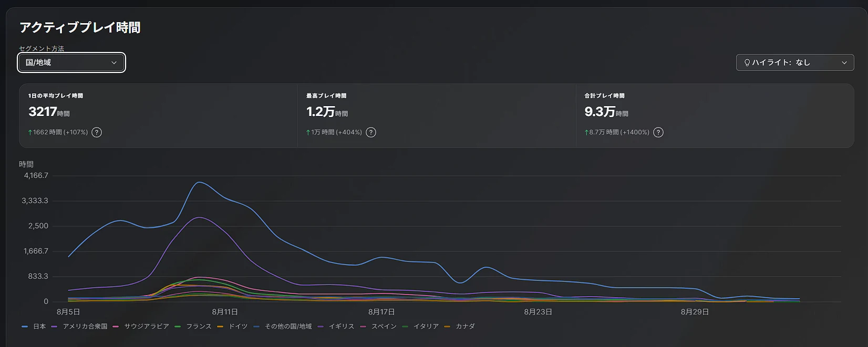Click the 8月17日 axis label

381,312
